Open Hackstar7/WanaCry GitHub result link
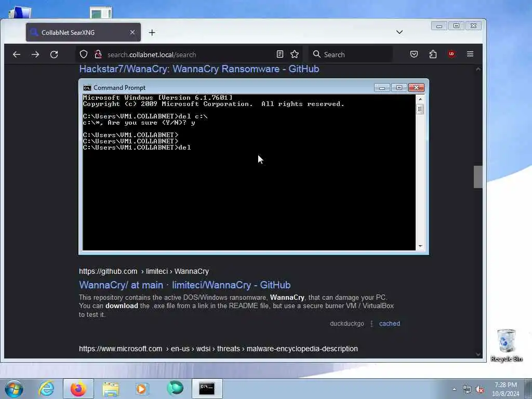 click(x=199, y=69)
